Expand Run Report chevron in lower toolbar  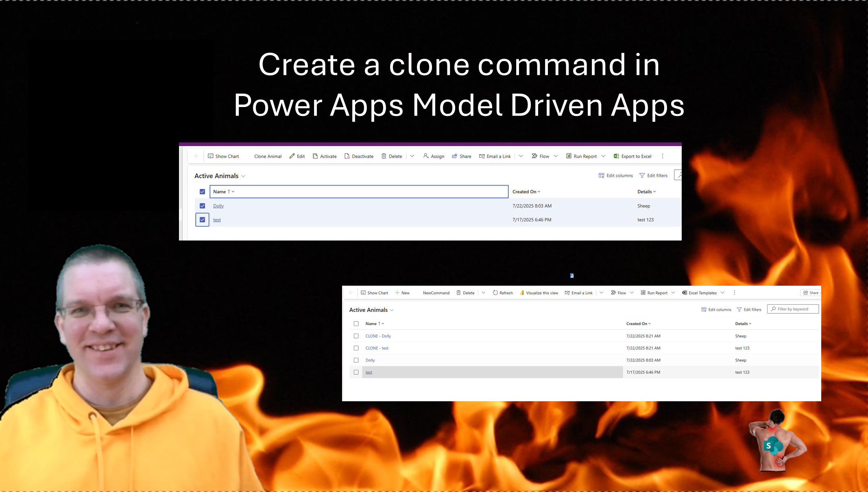click(x=673, y=293)
